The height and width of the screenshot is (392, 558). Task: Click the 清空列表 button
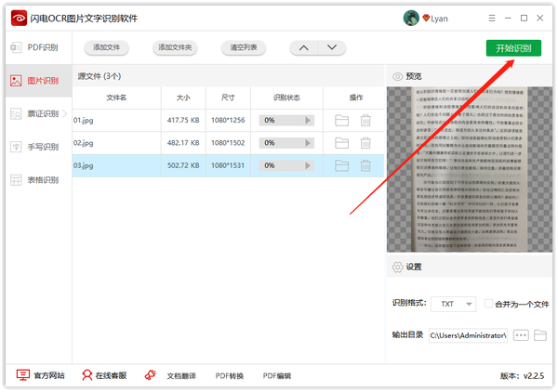pos(244,47)
